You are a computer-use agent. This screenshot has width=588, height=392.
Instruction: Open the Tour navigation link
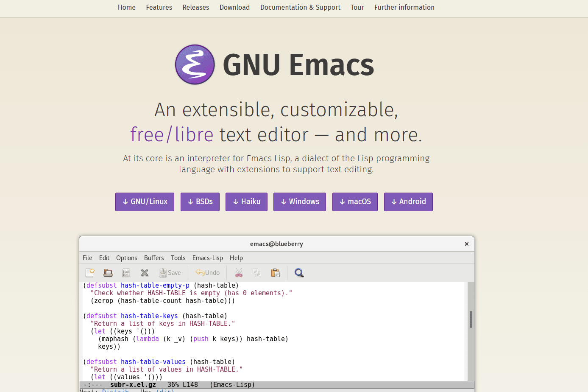coord(357,7)
